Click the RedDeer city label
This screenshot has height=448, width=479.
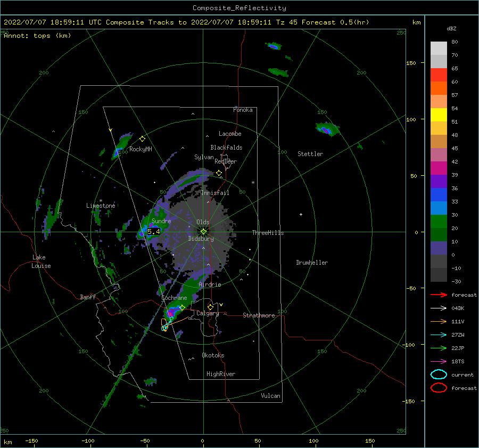point(226,161)
